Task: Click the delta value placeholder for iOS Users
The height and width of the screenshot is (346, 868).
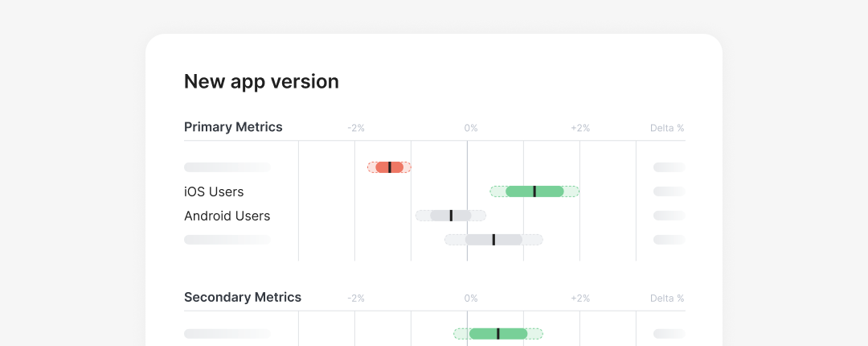Action: pos(669,192)
